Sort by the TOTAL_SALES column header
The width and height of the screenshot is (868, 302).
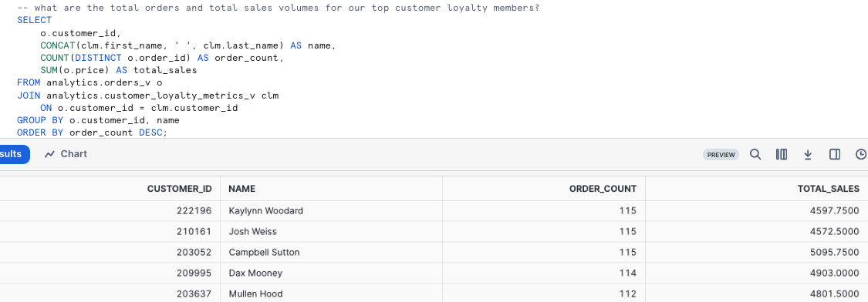(x=828, y=189)
